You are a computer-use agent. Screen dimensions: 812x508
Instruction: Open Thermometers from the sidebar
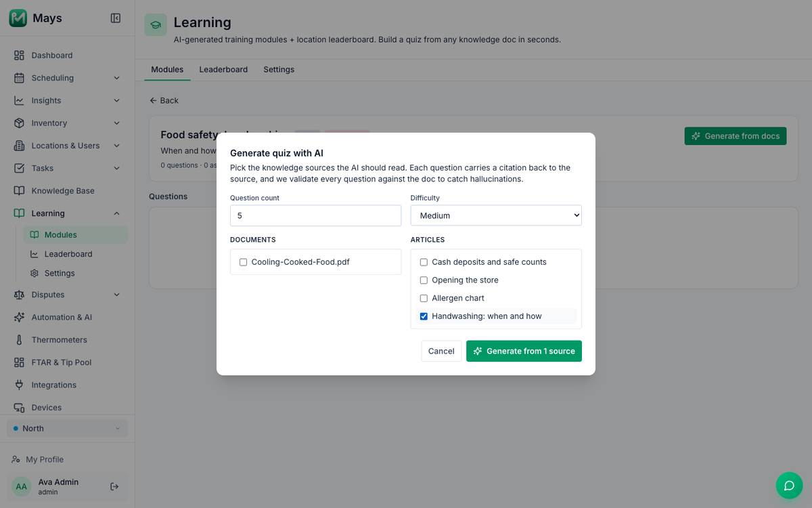pos(67,340)
